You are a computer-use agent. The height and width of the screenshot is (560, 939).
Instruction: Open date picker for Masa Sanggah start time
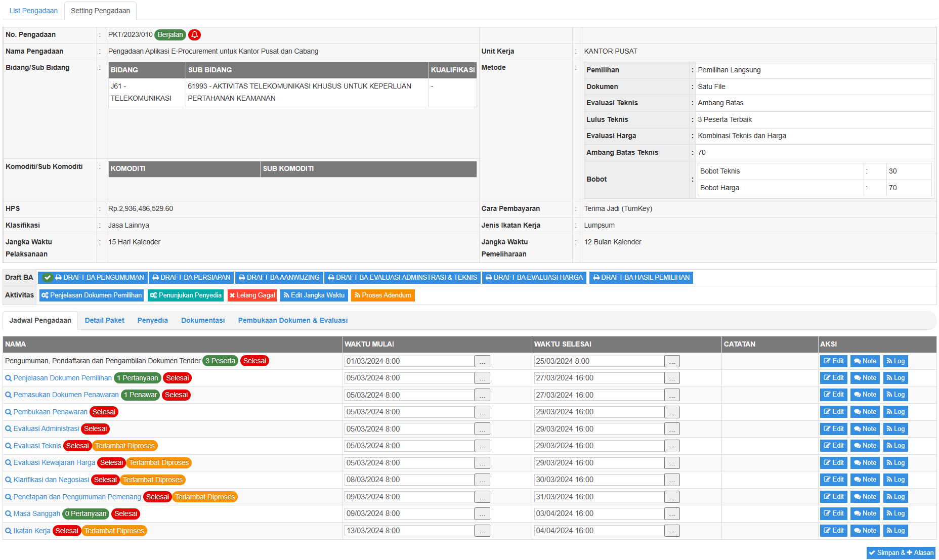point(482,514)
